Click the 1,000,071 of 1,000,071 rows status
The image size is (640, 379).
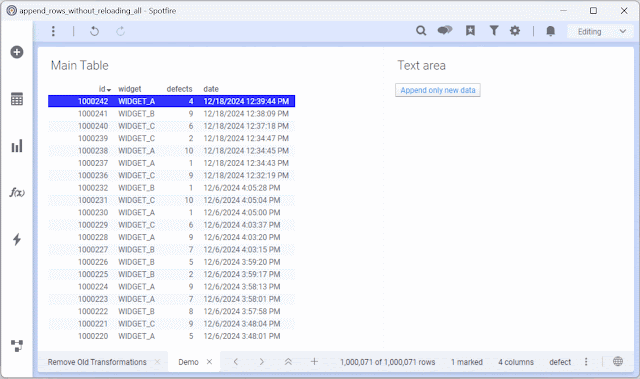coord(387,362)
